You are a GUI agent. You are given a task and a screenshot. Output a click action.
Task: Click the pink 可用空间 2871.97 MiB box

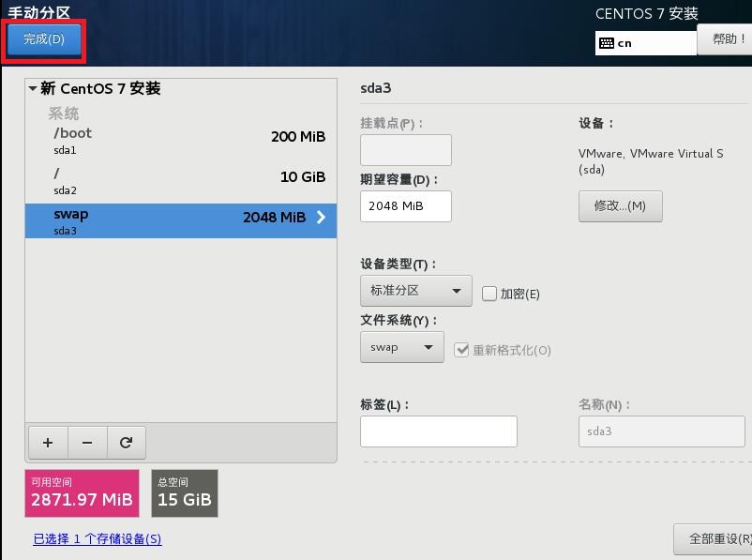point(82,493)
